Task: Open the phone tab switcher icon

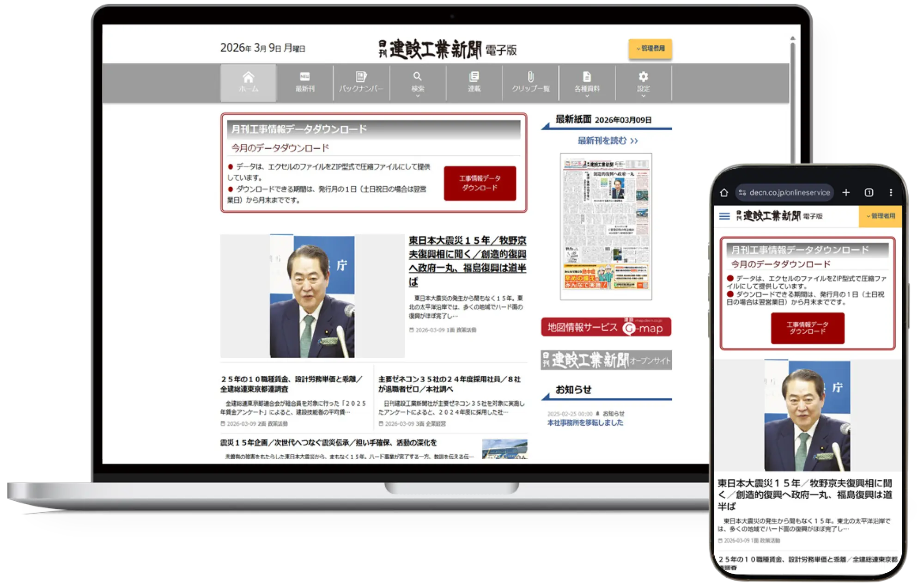Action: 869,193
